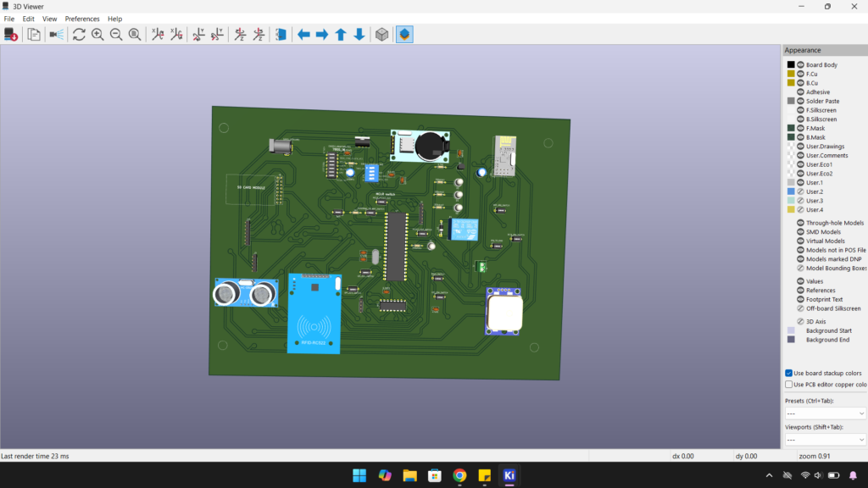Click the Render with raytracing icon
Image resolution: width=868 pixels, height=488 pixels.
(x=57, y=35)
